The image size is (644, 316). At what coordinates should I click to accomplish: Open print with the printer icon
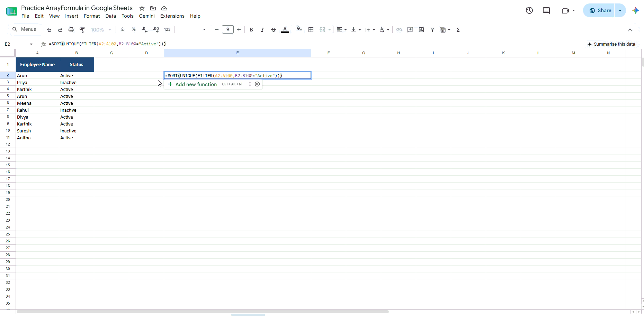coord(71,30)
